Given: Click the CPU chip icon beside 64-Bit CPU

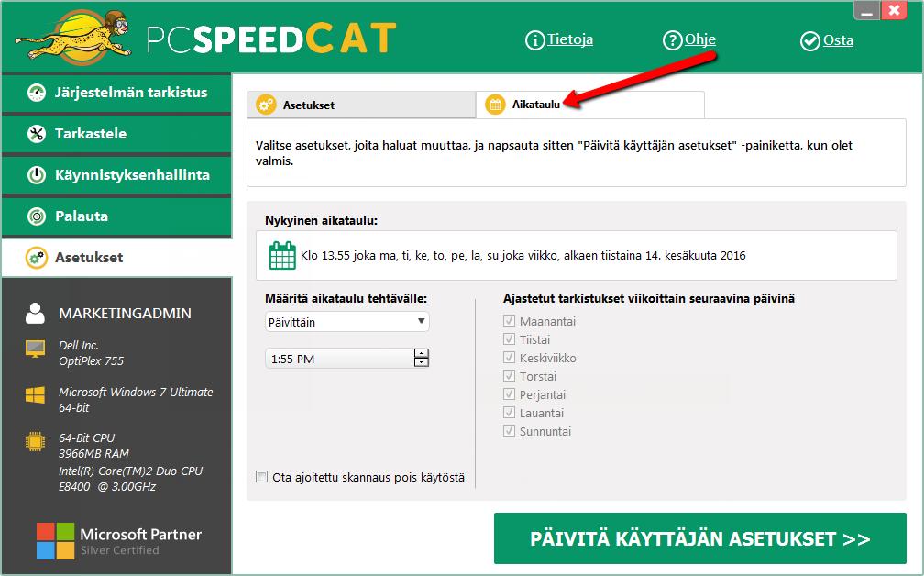Looking at the screenshot, I should pos(36,441).
